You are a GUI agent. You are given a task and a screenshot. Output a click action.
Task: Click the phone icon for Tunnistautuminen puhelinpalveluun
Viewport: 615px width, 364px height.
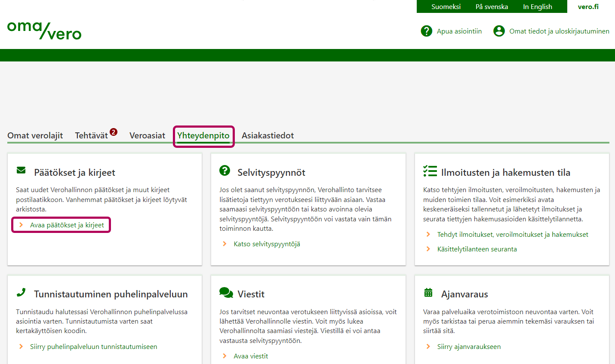coord(21,293)
